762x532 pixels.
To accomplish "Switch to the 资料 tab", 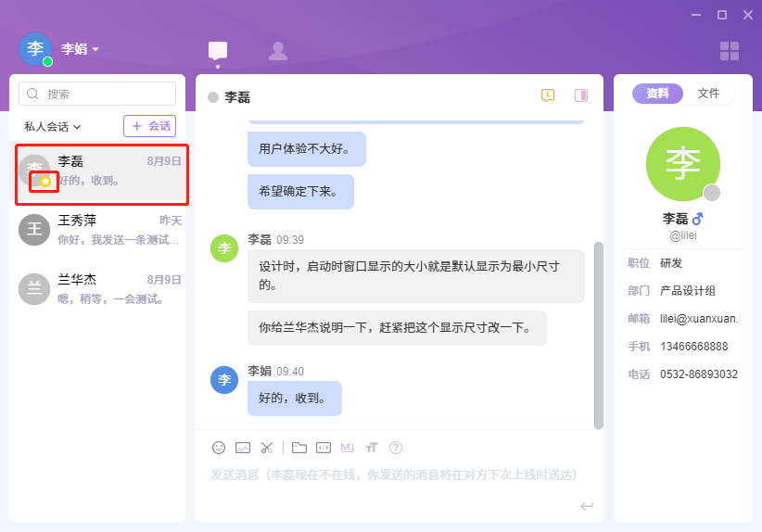I will click(x=657, y=94).
